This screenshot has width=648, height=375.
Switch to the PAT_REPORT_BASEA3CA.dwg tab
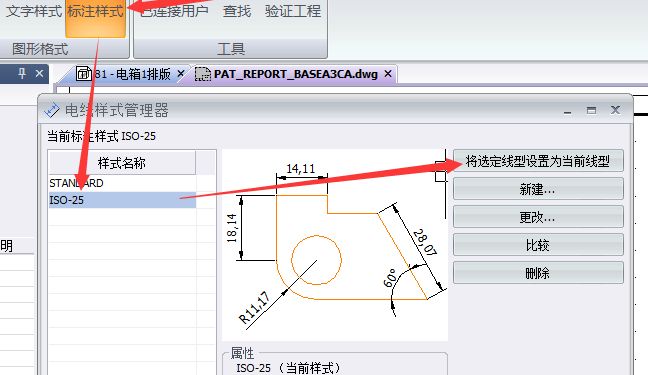click(x=296, y=74)
